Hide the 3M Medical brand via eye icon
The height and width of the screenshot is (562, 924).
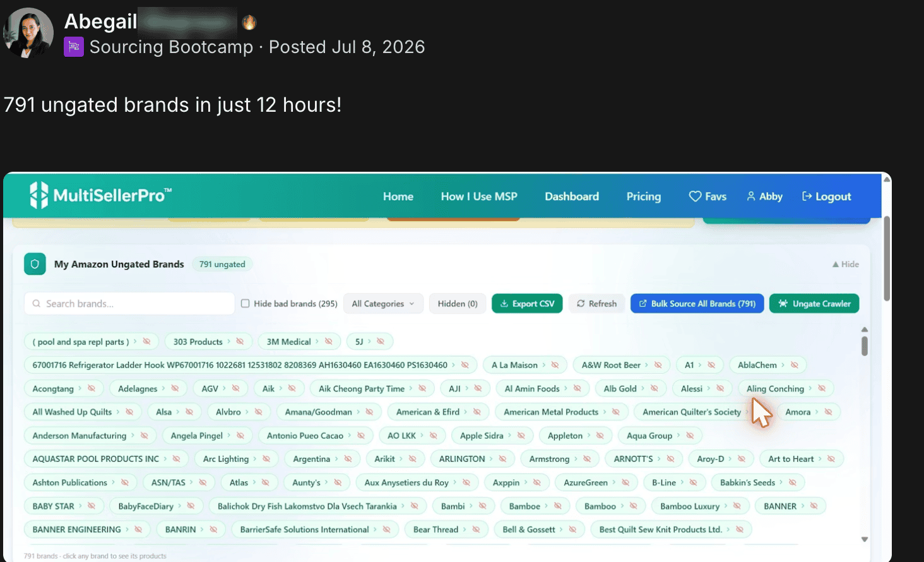pyautogui.click(x=328, y=342)
